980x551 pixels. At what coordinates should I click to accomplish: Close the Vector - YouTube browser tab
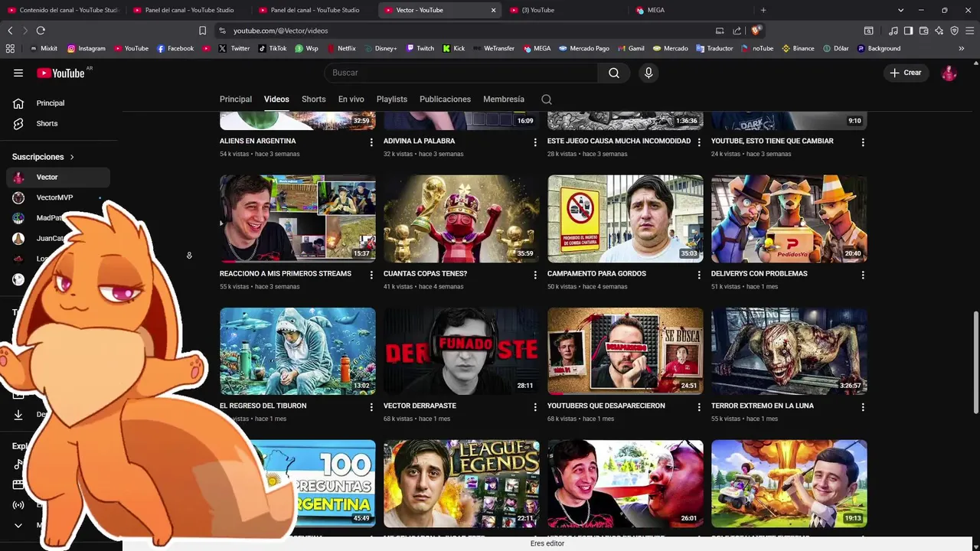(x=493, y=10)
